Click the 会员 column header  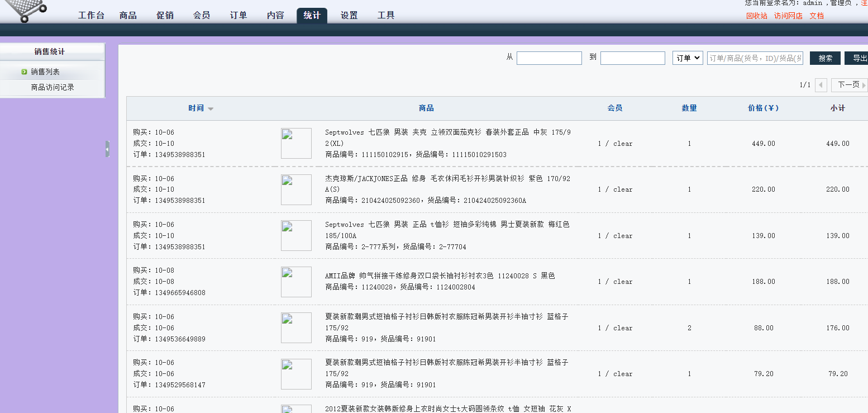pos(615,108)
